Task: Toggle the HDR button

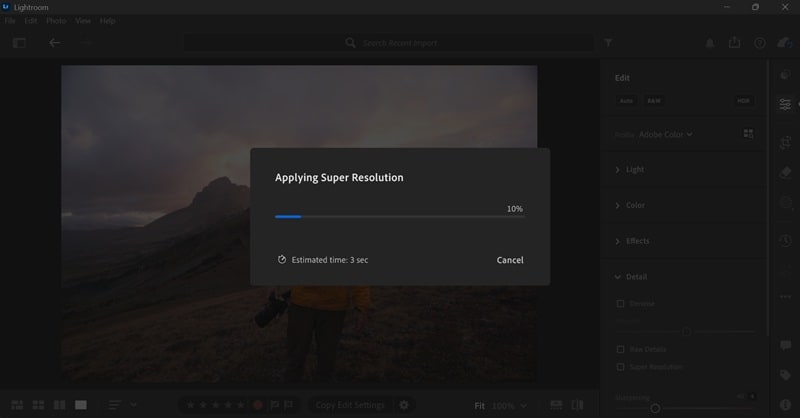Action: click(x=743, y=101)
